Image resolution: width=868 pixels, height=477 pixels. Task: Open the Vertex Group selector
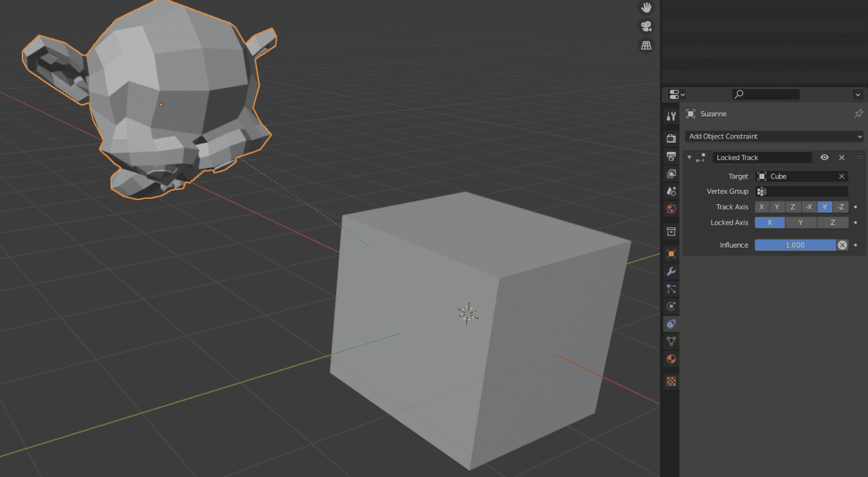(x=800, y=191)
